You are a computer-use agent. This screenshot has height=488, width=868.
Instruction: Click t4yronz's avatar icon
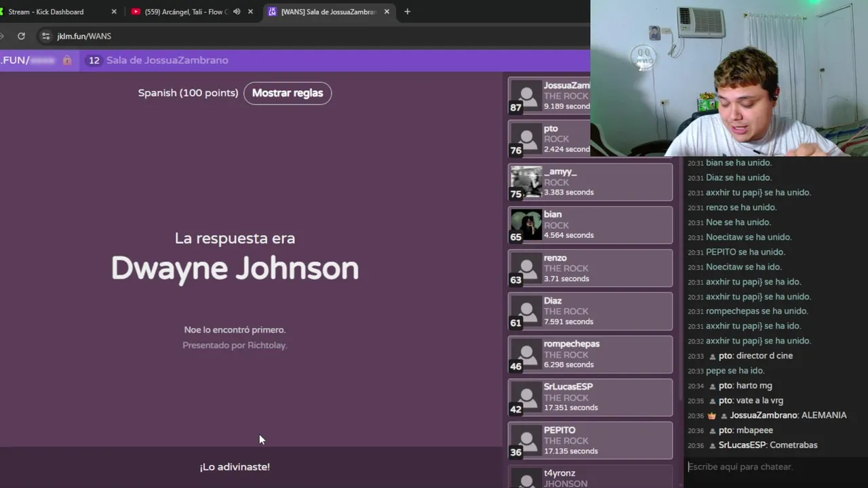[526, 478]
